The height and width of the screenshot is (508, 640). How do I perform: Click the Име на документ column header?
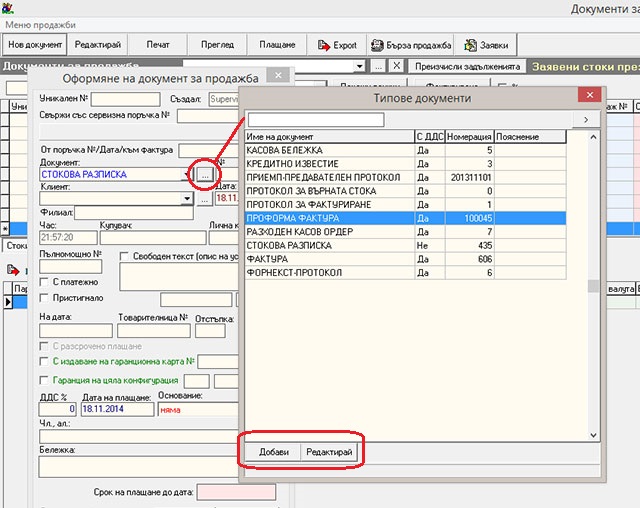pyautogui.click(x=330, y=137)
